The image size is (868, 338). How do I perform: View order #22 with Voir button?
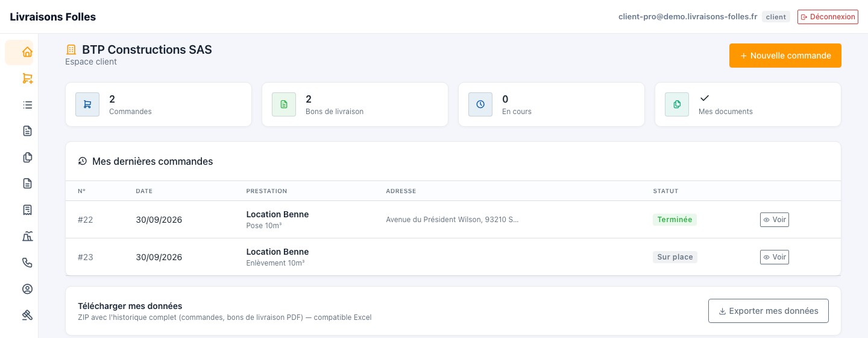point(775,220)
